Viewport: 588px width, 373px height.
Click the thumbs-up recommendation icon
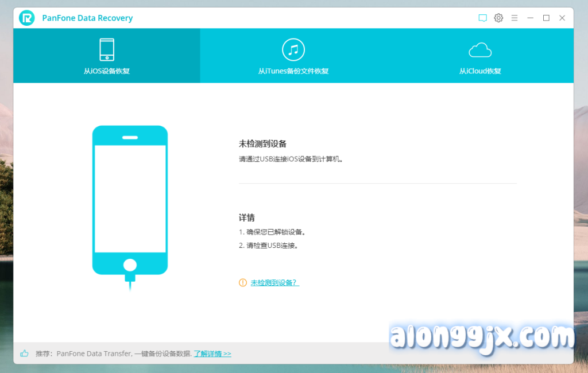24,353
